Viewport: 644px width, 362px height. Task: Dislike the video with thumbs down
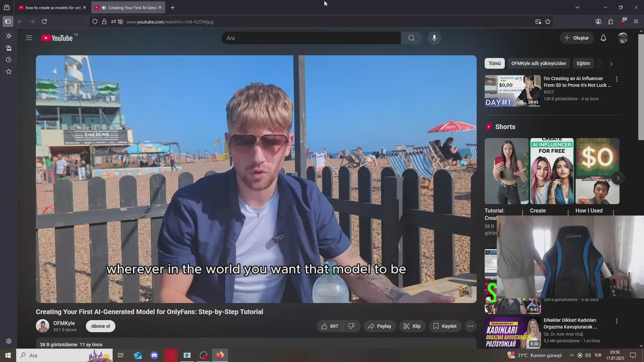coord(351,326)
